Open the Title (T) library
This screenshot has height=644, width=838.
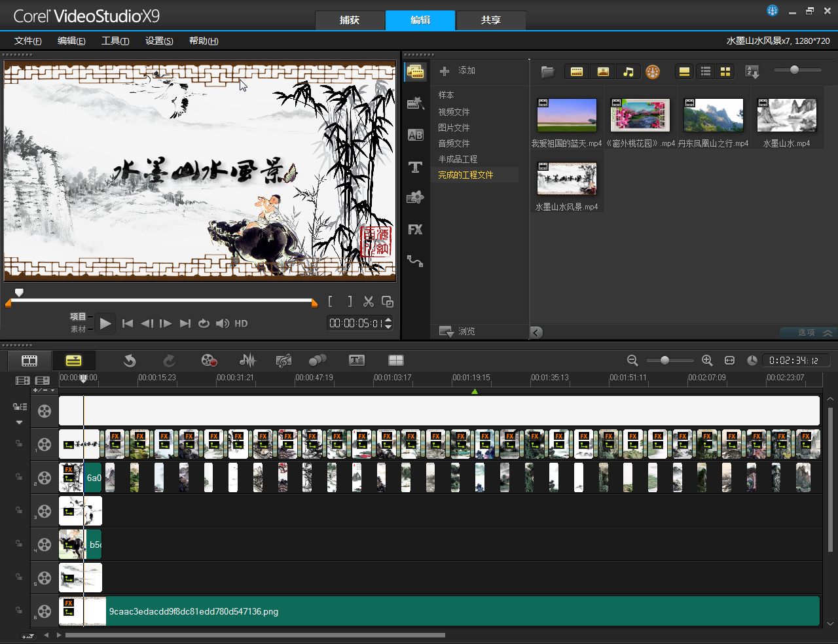tap(415, 167)
